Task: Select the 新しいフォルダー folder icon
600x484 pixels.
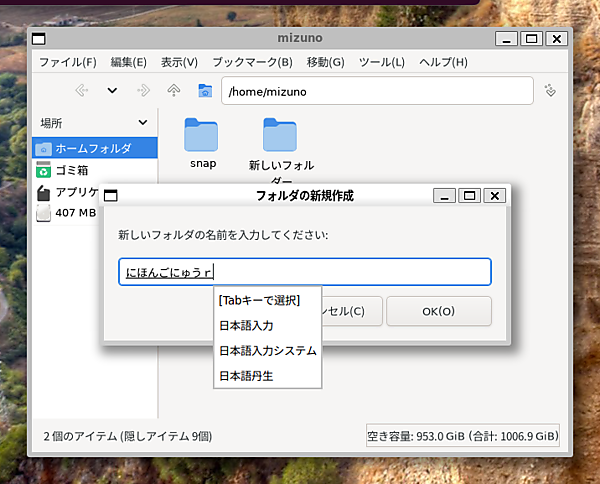Action: 280,137
